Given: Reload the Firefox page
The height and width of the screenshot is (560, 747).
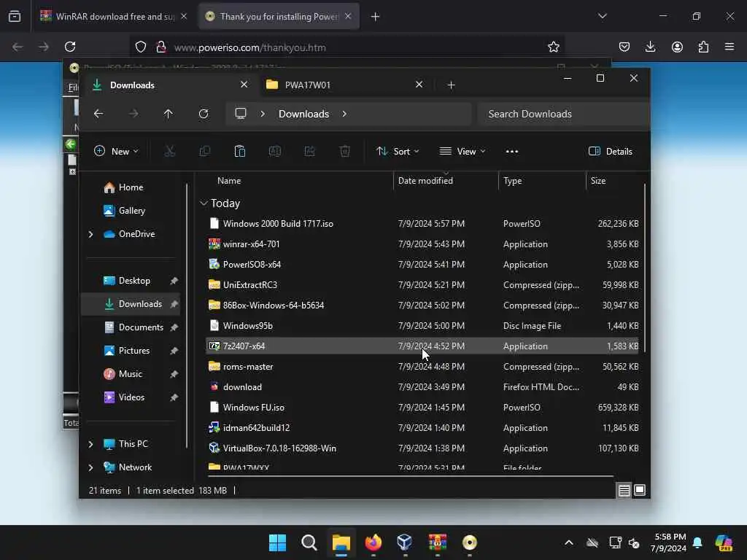Looking at the screenshot, I should point(70,47).
